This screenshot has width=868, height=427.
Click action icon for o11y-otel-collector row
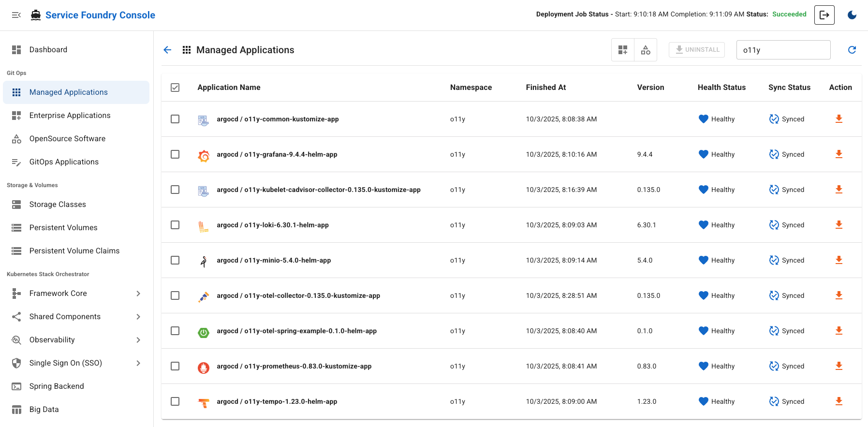click(x=839, y=295)
